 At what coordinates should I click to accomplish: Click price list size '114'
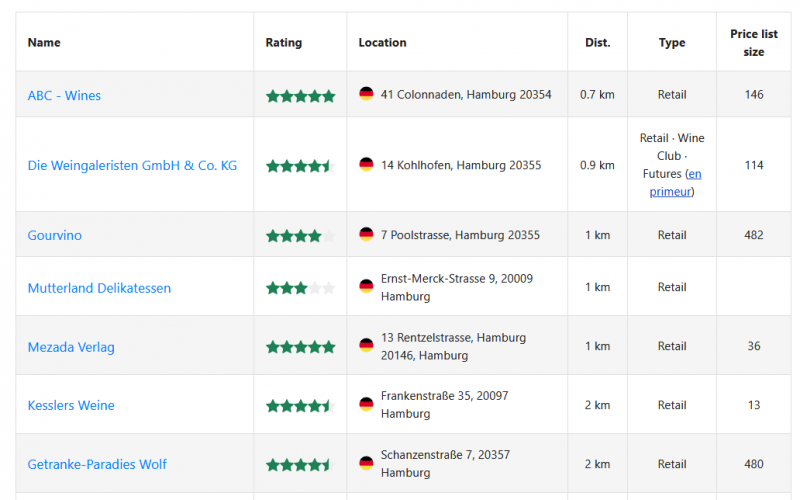pyautogui.click(x=754, y=165)
